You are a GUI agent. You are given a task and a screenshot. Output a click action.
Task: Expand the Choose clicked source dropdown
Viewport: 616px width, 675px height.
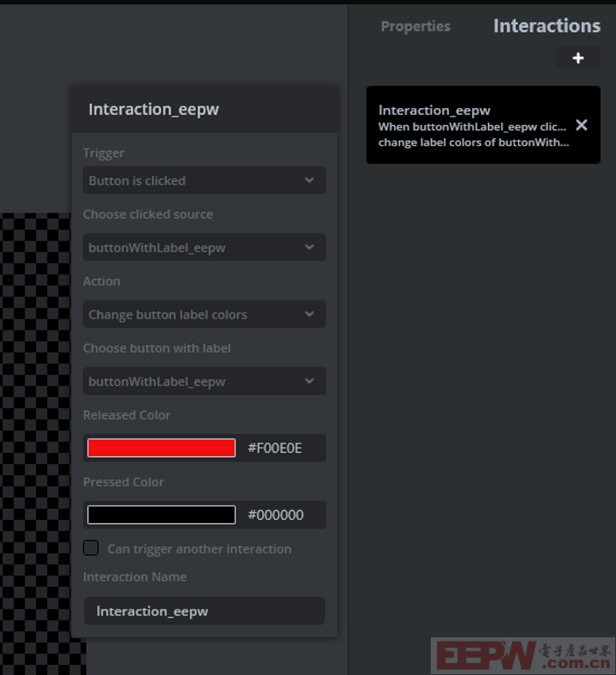point(204,247)
